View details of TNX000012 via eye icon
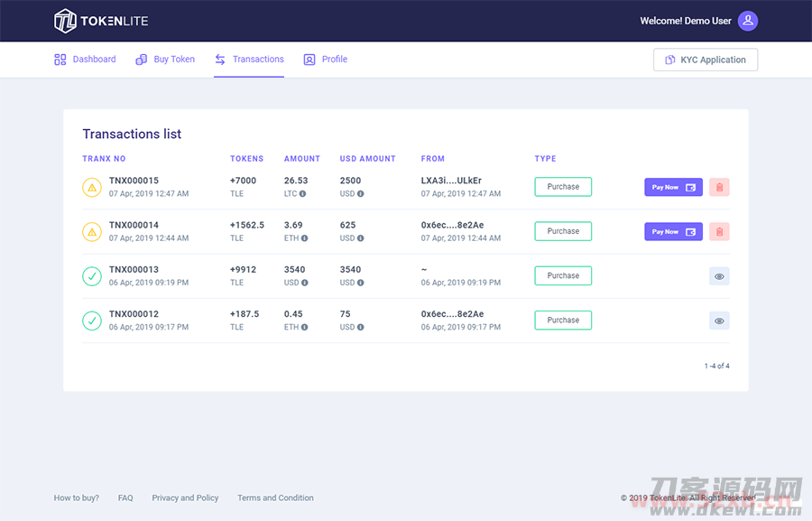Image resolution: width=812 pixels, height=521 pixels. coord(719,321)
